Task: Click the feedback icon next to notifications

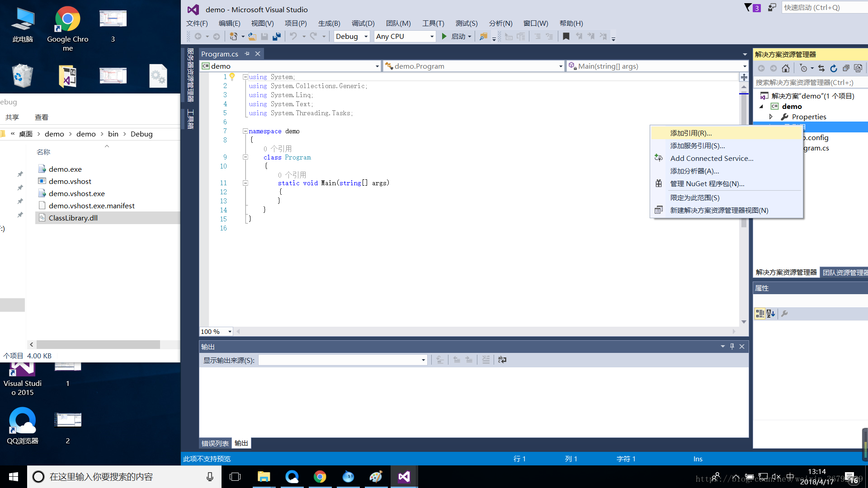Action: coord(772,8)
